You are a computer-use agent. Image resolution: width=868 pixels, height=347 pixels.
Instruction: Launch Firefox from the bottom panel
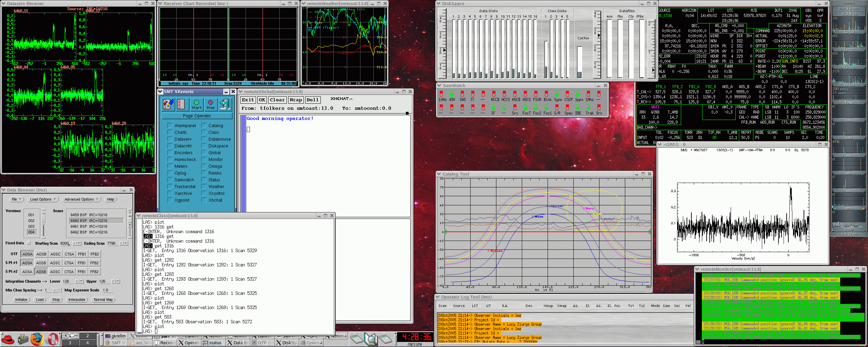click(x=37, y=339)
